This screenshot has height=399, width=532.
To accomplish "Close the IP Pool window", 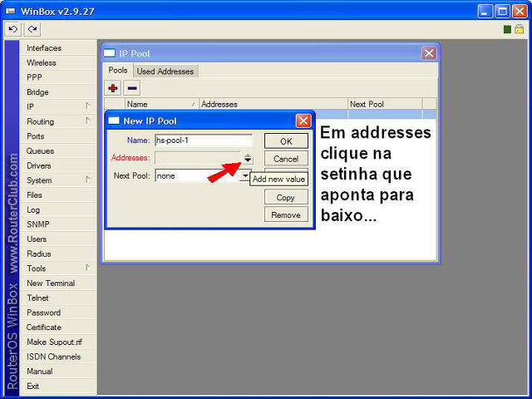I will pos(429,53).
